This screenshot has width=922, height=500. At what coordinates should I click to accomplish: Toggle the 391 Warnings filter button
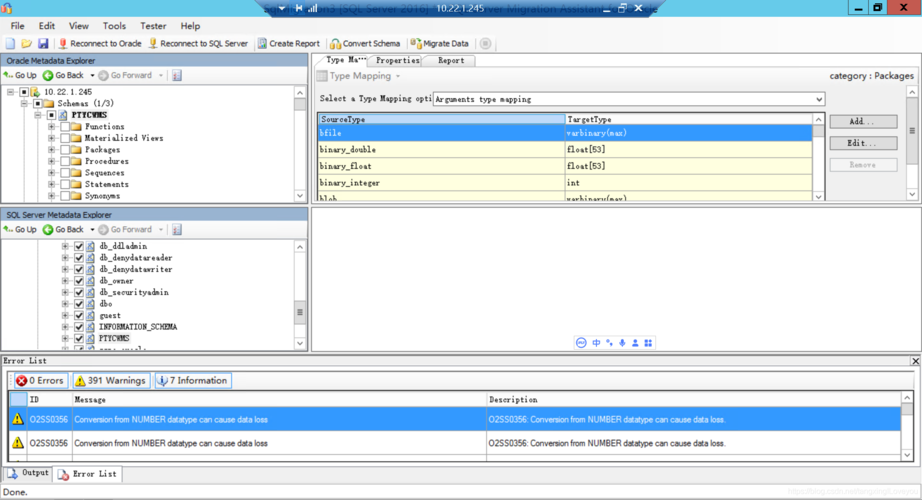(110, 380)
